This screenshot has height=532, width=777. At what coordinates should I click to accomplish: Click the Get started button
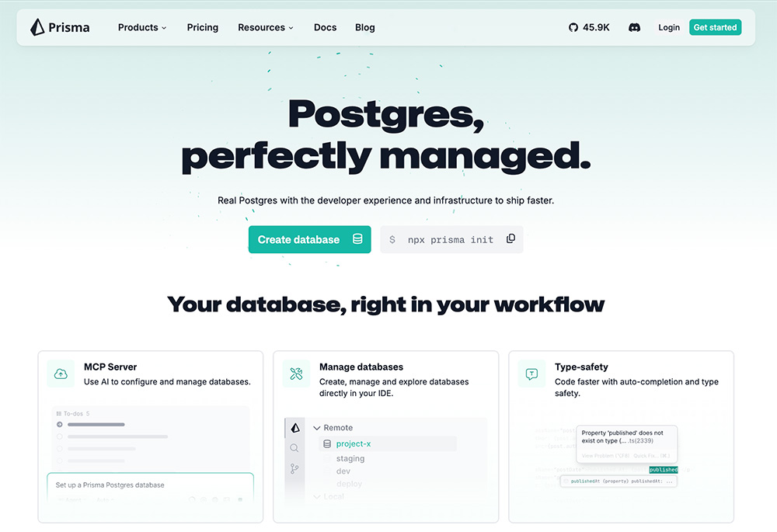coord(715,27)
